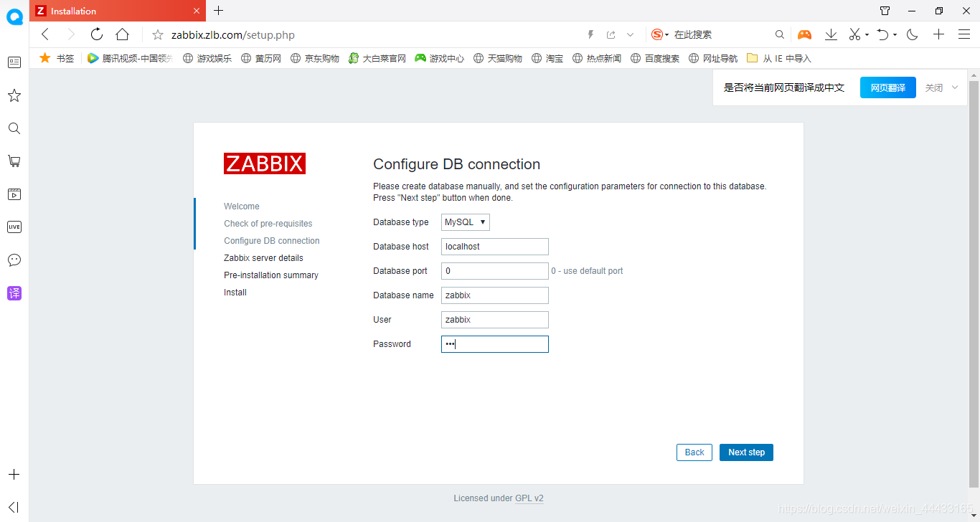This screenshot has width=980, height=522.
Task: Click the browser logo in the sidebar
Action: tap(14, 16)
